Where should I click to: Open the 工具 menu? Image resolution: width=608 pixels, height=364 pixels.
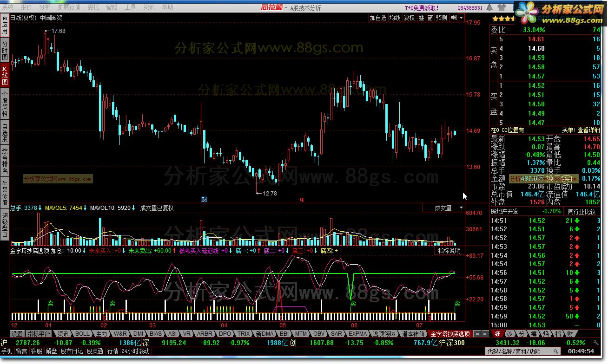(x=130, y=7)
